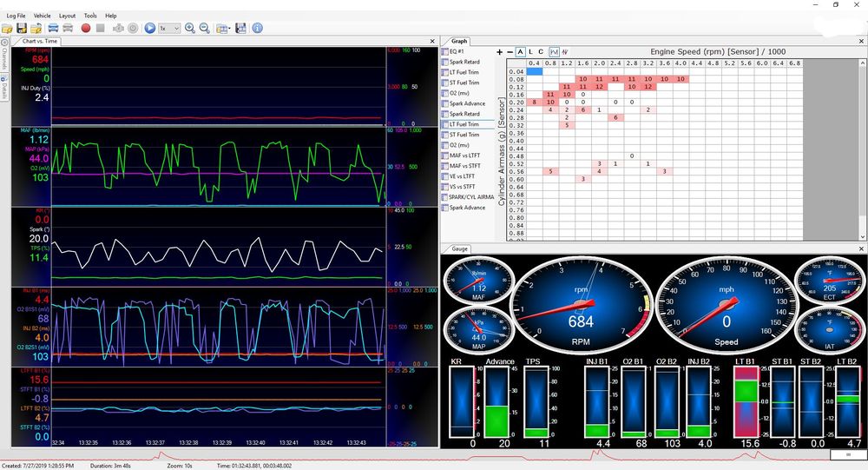
Task: Toggle the L mode button in Graph panel
Action: pyautogui.click(x=530, y=52)
